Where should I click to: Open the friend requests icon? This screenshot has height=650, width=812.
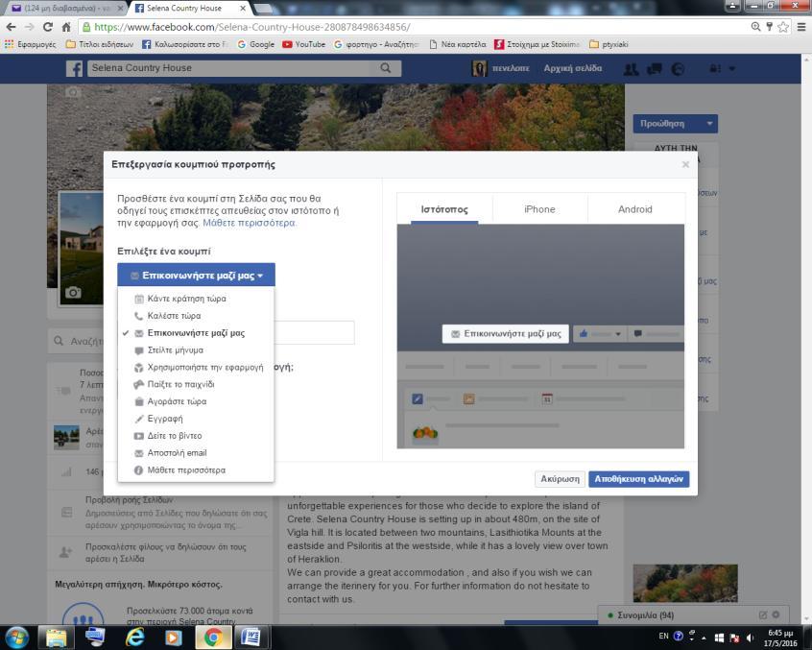(x=631, y=69)
